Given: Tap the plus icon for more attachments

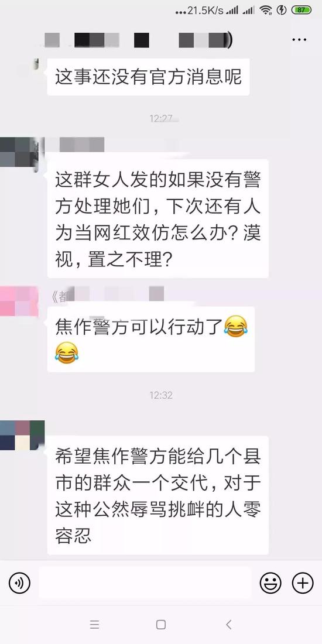Looking at the screenshot, I should (x=302, y=583).
